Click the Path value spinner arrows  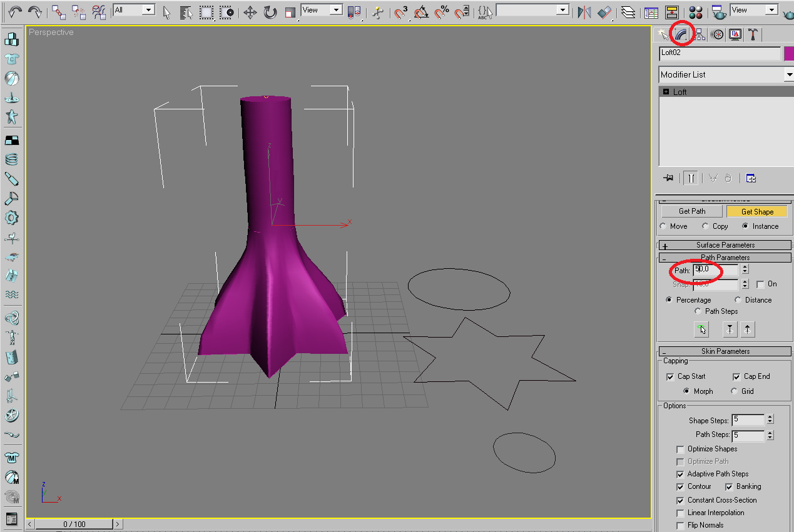(x=745, y=269)
